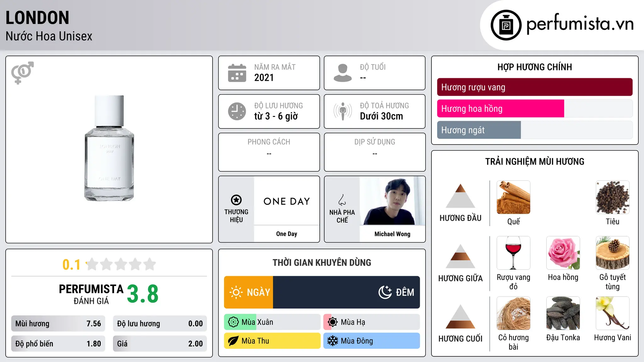Click the nose icon above Nhà pha chế
644x362 pixels.
(x=342, y=200)
